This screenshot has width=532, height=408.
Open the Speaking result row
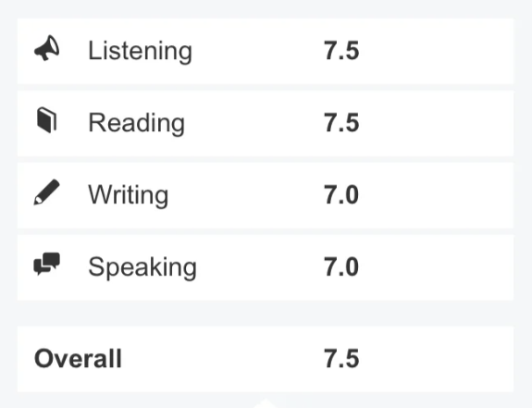(x=266, y=267)
